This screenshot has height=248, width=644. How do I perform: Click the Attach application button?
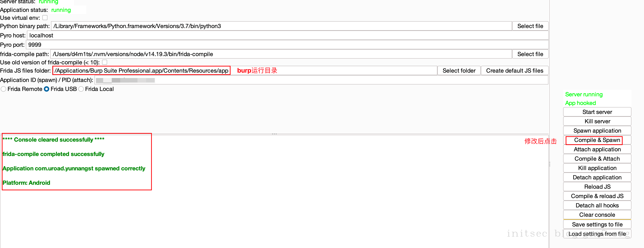tap(597, 149)
